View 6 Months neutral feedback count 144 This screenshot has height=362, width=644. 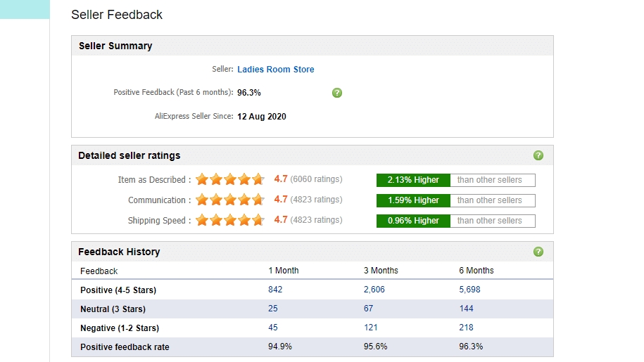[x=466, y=309]
